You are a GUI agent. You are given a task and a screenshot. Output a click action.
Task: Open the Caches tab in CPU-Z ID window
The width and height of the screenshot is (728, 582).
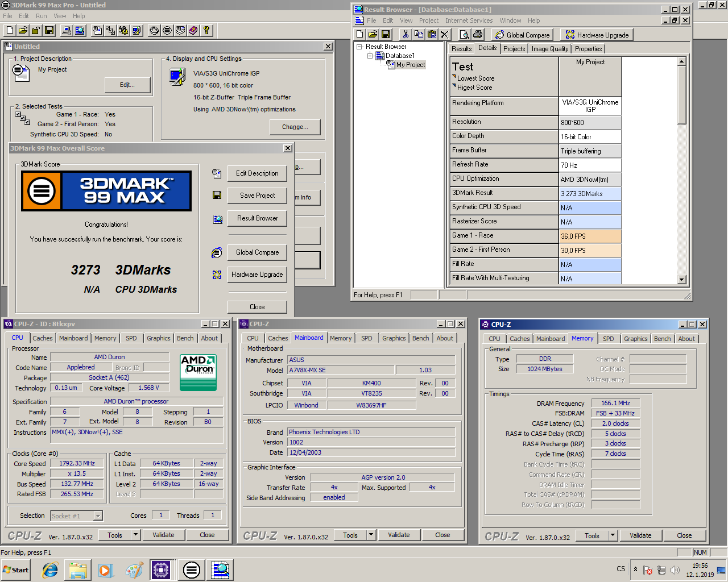[x=43, y=338]
